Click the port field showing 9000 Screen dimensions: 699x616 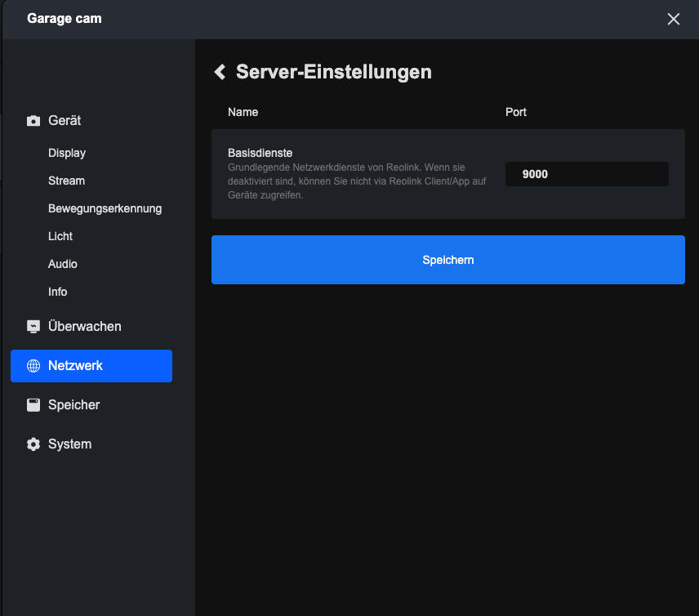click(586, 174)
